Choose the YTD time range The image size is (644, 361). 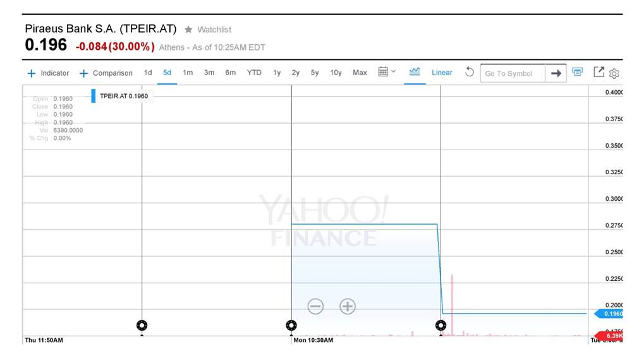click(254, 73)
